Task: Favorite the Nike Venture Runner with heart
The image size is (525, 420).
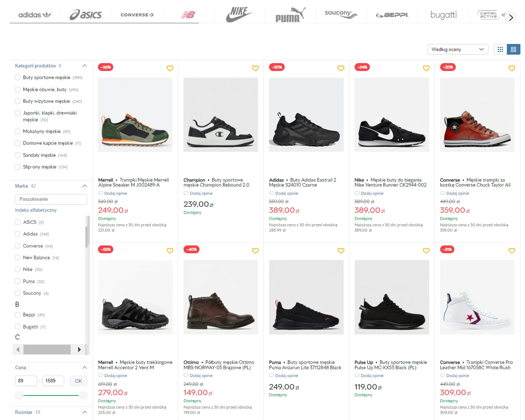Action: tap(426, 68)
